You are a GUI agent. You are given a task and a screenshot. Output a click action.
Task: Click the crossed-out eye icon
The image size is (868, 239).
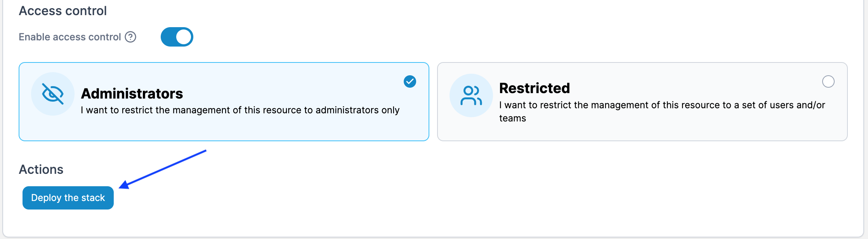53,94
